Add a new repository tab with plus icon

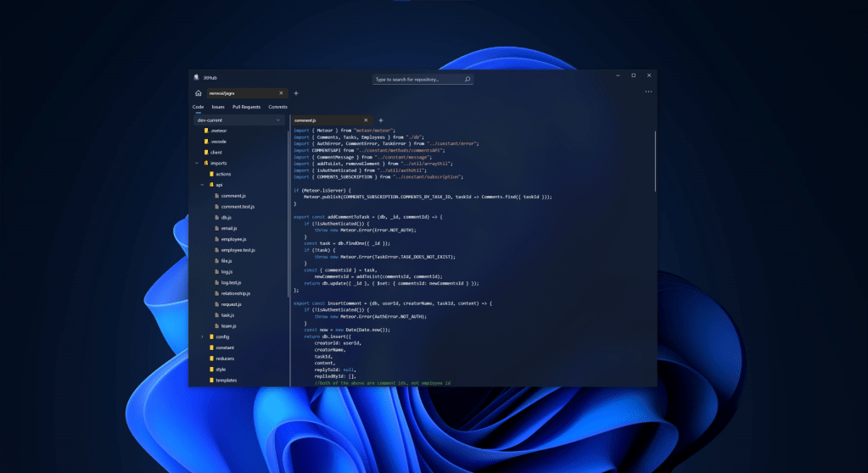pos(296,93)
